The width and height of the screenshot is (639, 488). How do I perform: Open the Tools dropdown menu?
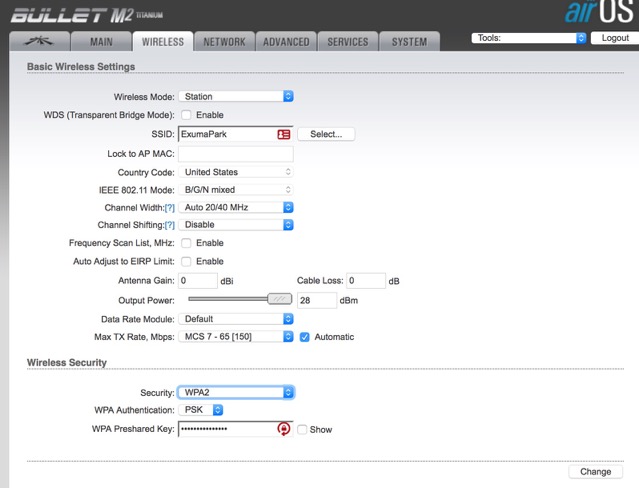click(528, 38)
